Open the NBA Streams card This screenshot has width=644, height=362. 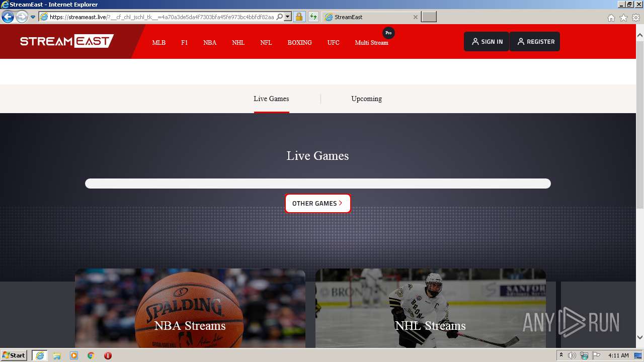coord(190,308)
